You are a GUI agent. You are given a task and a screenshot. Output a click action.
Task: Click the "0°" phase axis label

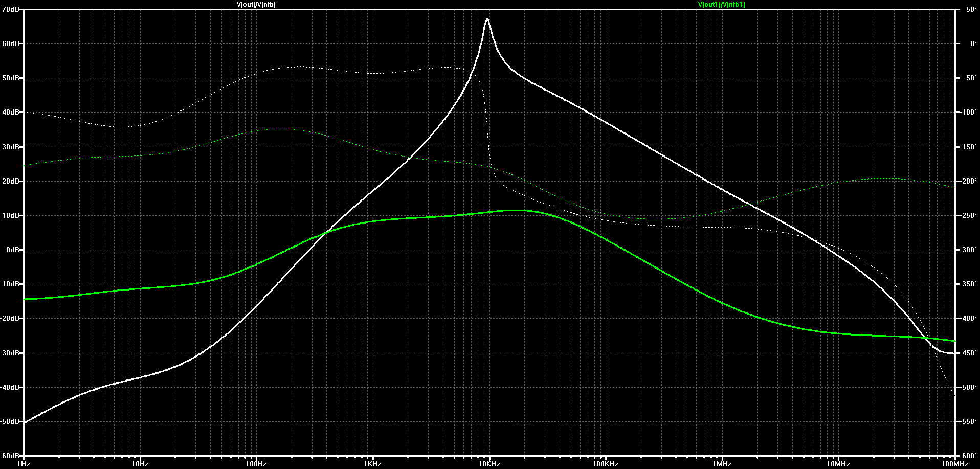point(973,43)
